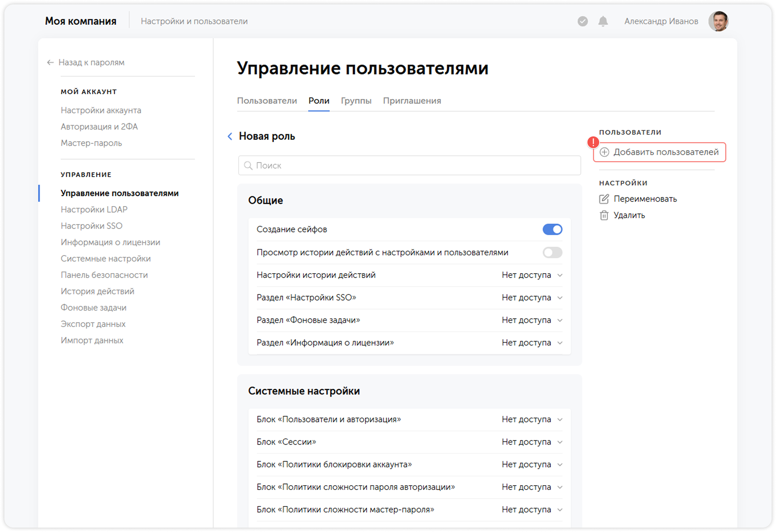Click the pencil Переименовать icon
This screenshot has width=776, height=532.
604,199
